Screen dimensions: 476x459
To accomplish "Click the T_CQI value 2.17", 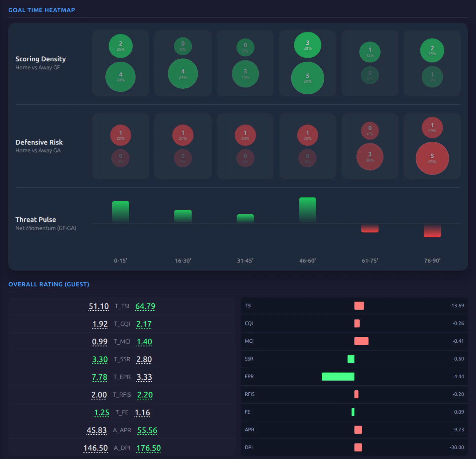I will tap(144, 324).
